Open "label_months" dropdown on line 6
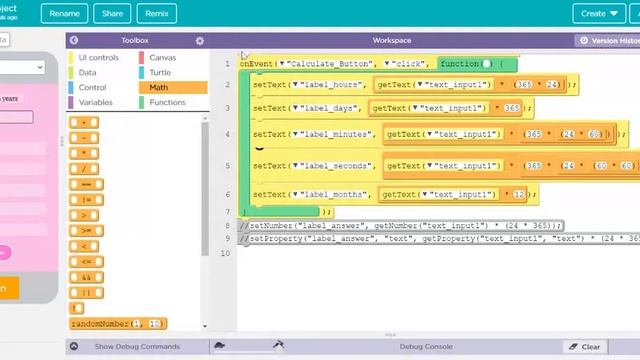Screen dimensions: 640x360 click(296, 194)
